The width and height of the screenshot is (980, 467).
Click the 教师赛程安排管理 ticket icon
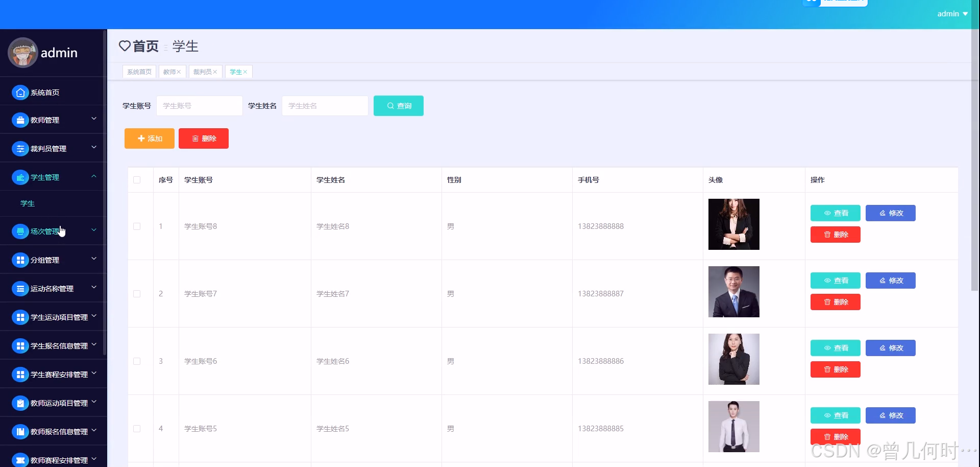tap(20, 460)
